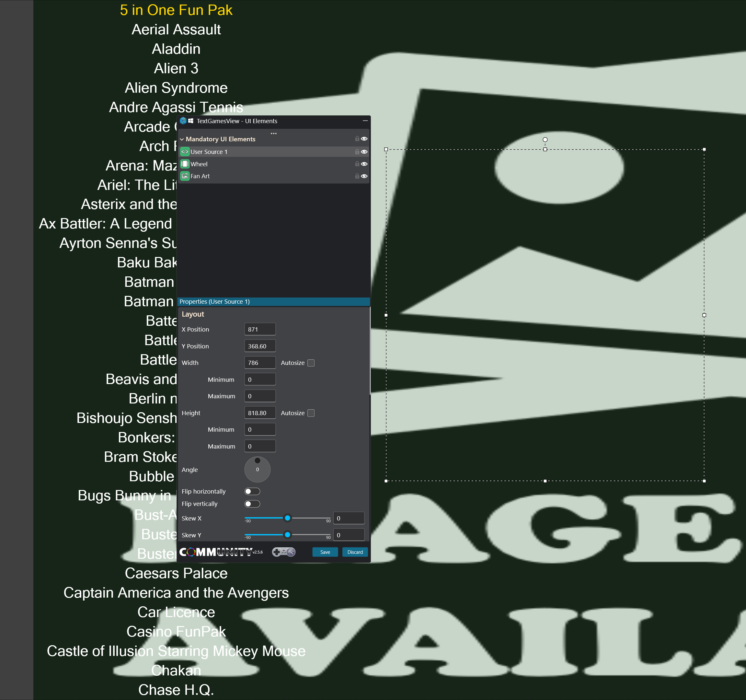Click the Windows logo icon in title bar
The height and width of the screenshot is (700, 746).
(x=190, y=121)
